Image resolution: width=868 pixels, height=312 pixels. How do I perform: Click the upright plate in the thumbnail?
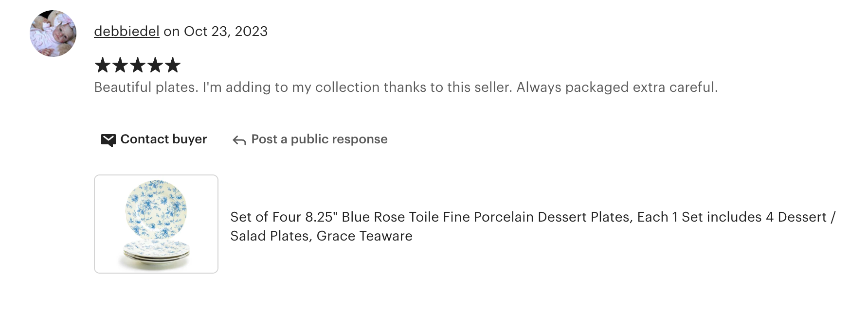coord(156,209)
